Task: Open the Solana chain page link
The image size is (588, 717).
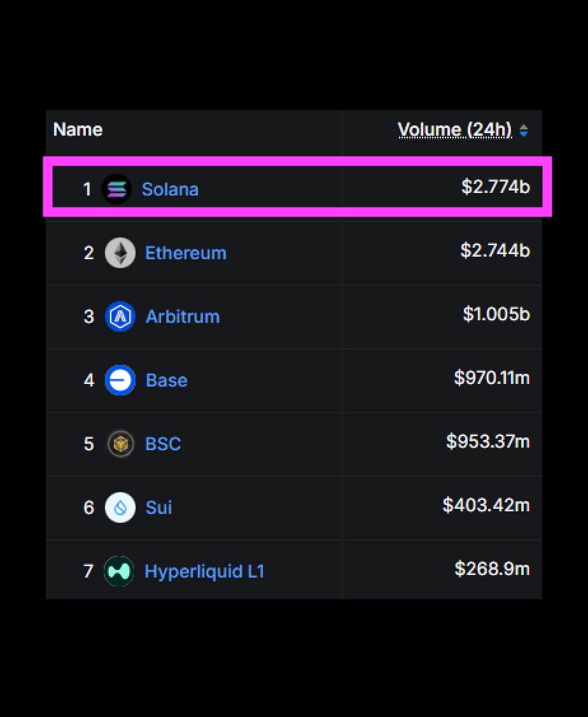Action: [170, 189]
